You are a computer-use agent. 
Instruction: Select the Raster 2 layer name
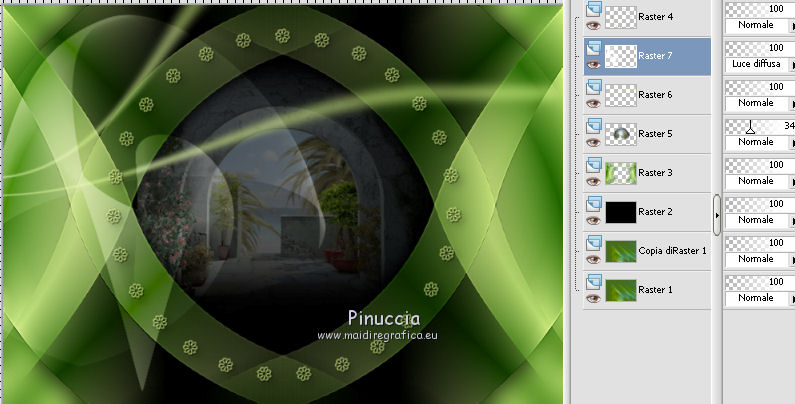pyautogui.click(x=656, y=212)
